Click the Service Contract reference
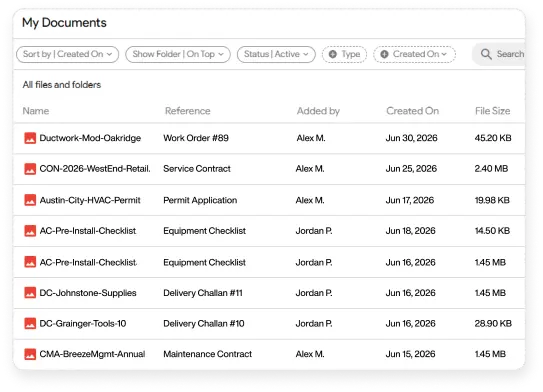The width and height of the screenshot is (543, 392). 197,169
